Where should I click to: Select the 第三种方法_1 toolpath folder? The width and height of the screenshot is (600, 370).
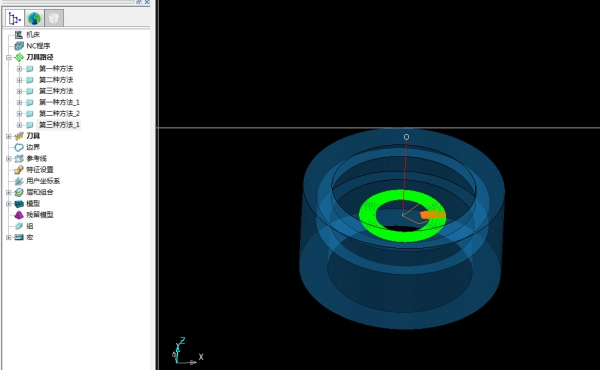tap(59, 125)
